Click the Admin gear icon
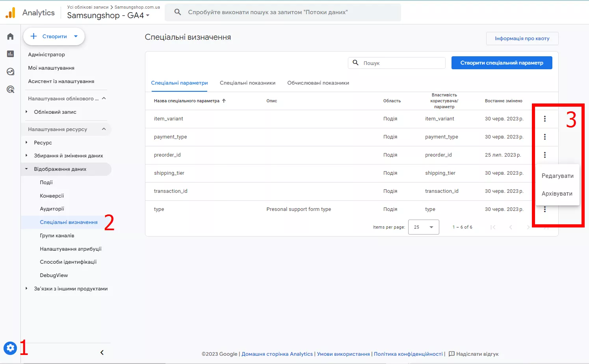This screenshot has height=364, width=589. pos(10,348)
